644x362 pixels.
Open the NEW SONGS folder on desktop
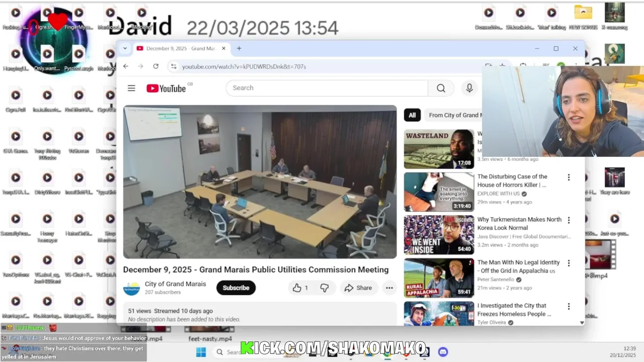(583, 17)
